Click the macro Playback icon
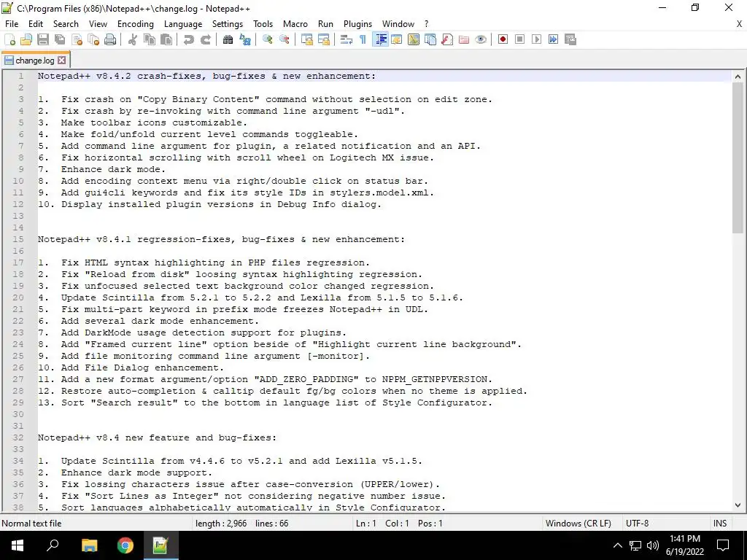The height and width of the screenshot is (560, 747). [x=536, y=39]
